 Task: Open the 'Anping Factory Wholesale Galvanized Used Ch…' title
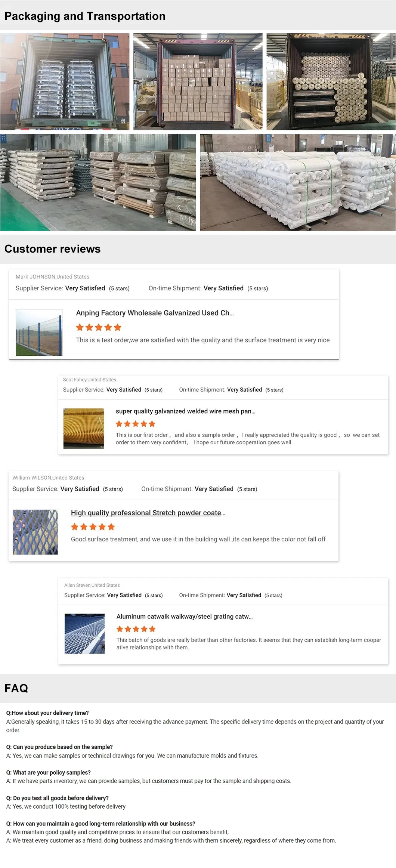coord(155,313)
